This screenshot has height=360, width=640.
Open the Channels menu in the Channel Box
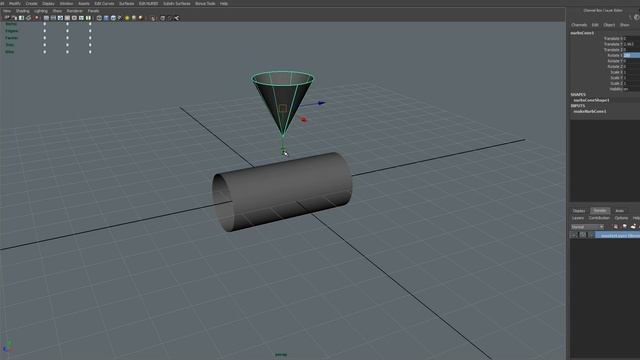click(579, 25)
